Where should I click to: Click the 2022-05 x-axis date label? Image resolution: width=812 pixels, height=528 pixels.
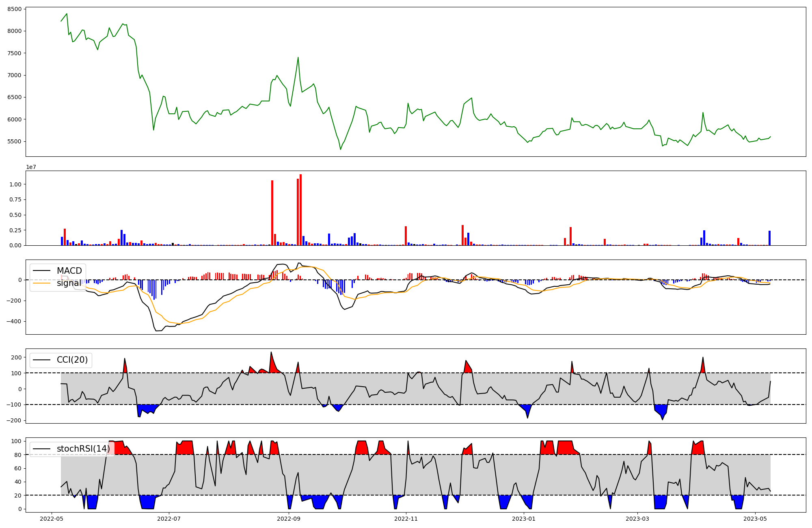[52, 519]
